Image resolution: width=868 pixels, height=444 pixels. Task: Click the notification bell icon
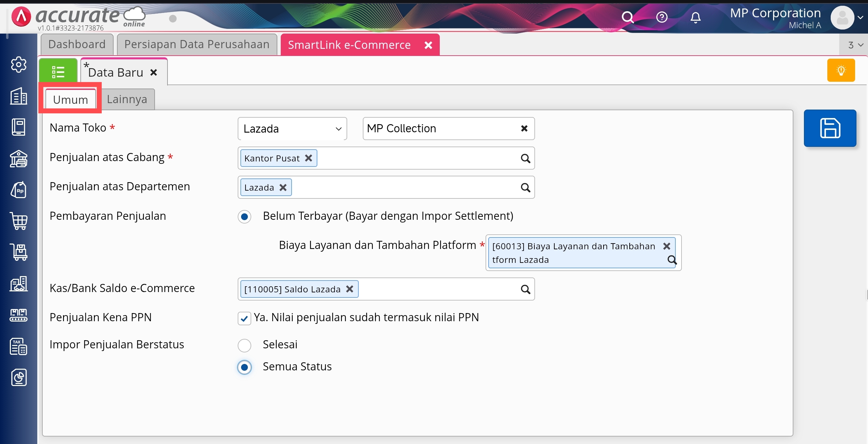pyautogui.click(x=695, y=17)
